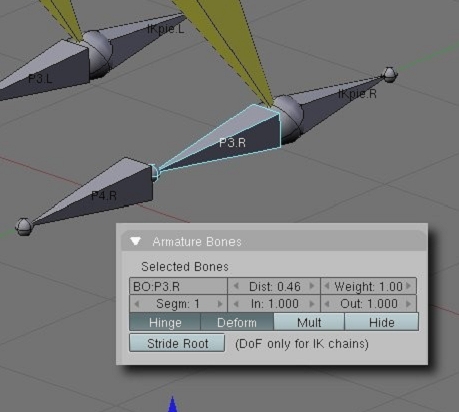Toggle the Deform button

(x=237, y=322)
